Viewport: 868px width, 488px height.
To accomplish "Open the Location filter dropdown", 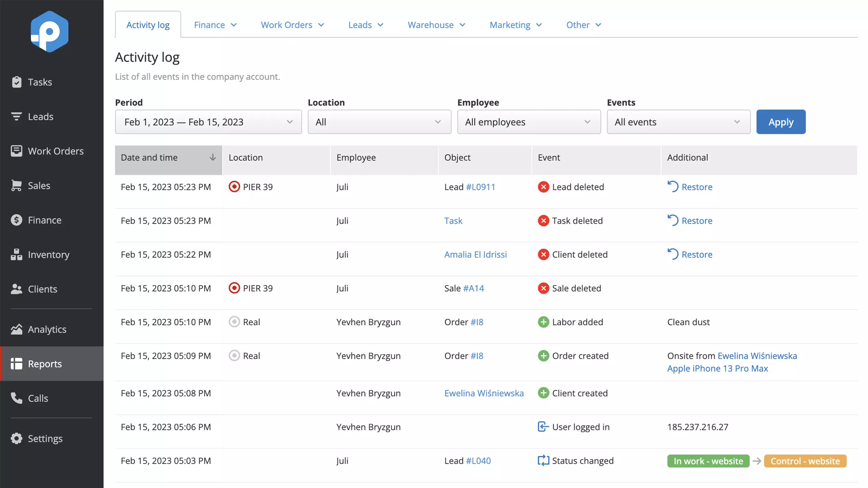I will [379, 122].
